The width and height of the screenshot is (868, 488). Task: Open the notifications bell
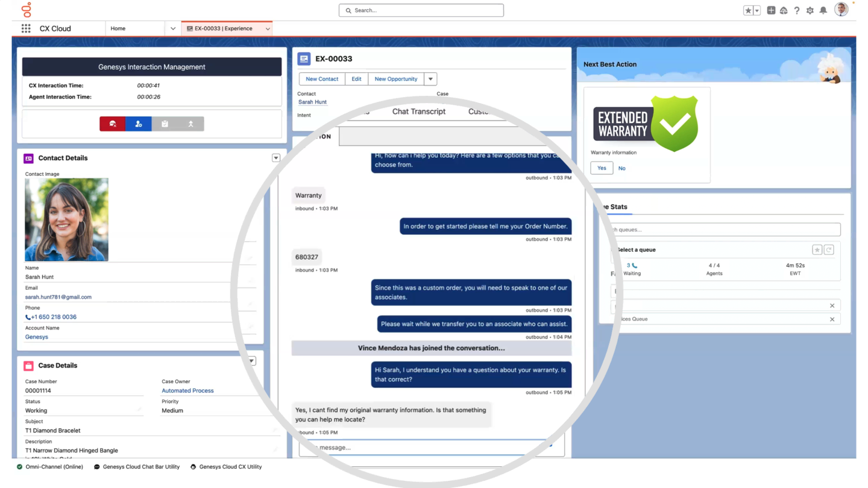tap(823, 10)
